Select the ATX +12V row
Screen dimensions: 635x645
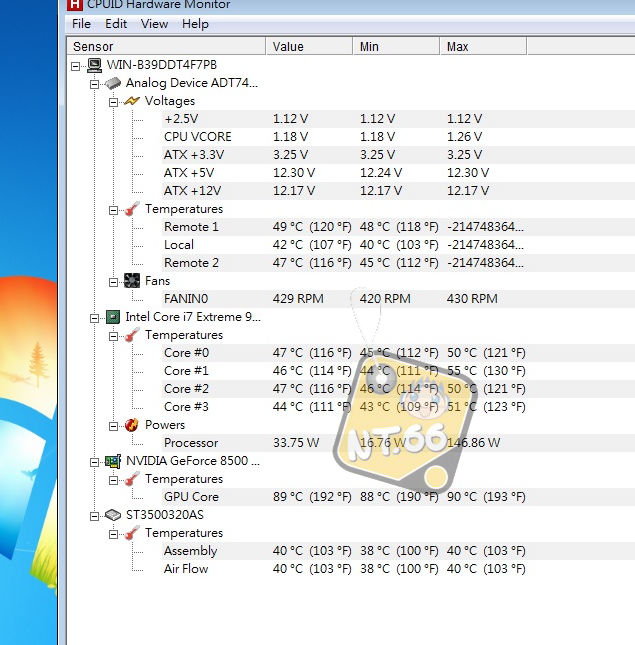[x=398, y=191]
